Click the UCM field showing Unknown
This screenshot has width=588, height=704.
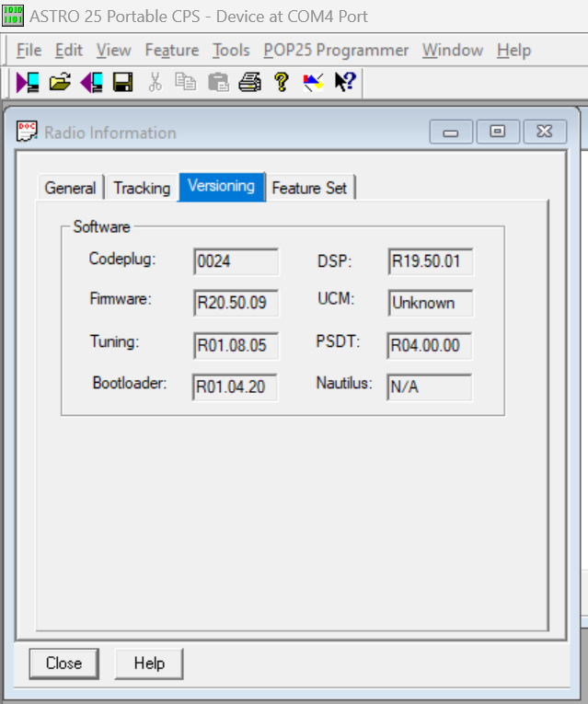[431, 303]
